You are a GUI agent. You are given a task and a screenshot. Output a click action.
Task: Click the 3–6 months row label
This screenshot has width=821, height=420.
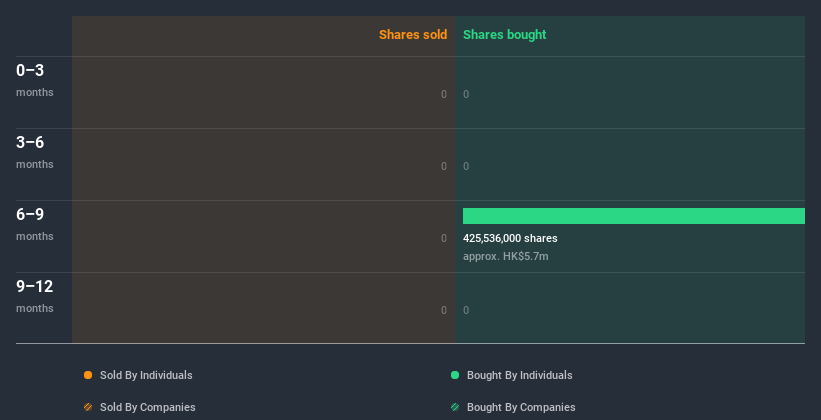33,151
